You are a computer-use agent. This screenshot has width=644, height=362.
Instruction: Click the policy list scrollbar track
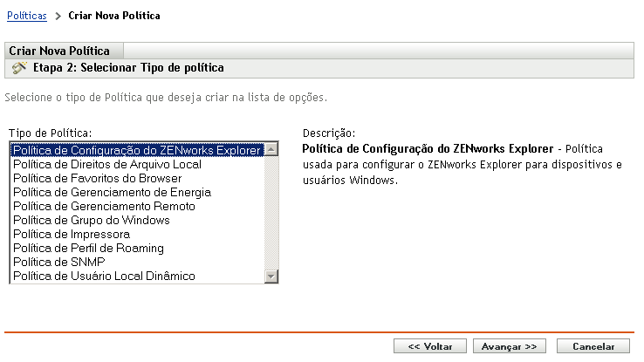(x=271, y=213)
